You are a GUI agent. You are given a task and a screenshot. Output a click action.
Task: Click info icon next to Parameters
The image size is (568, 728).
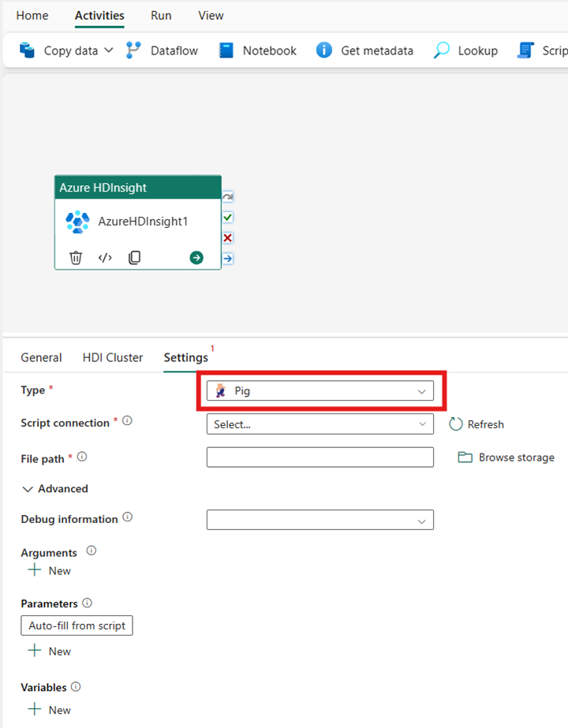(x=87, y=603)
